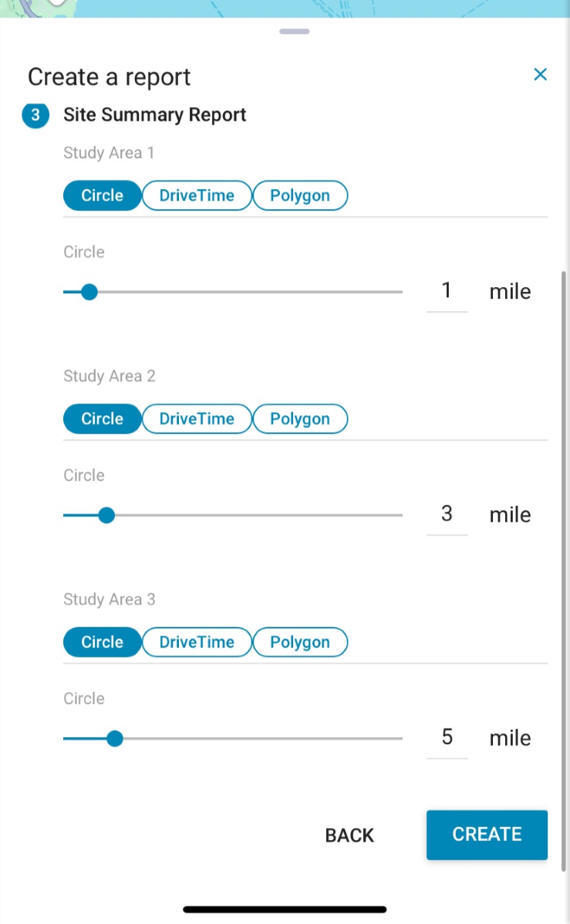This screenshot has height=924, width=570.
Task: Select Circle for Study Area 1
Action: point(103,196)
